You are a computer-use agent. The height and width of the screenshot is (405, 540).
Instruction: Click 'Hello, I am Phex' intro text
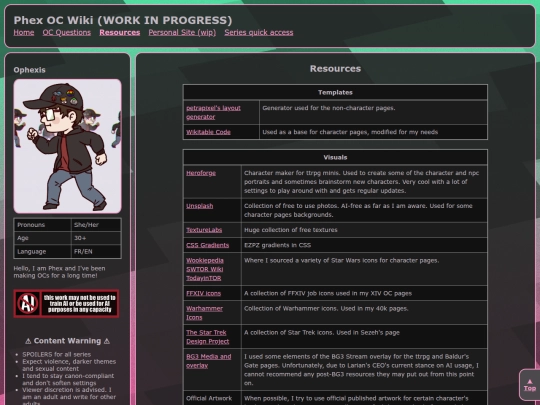(59, 272)
